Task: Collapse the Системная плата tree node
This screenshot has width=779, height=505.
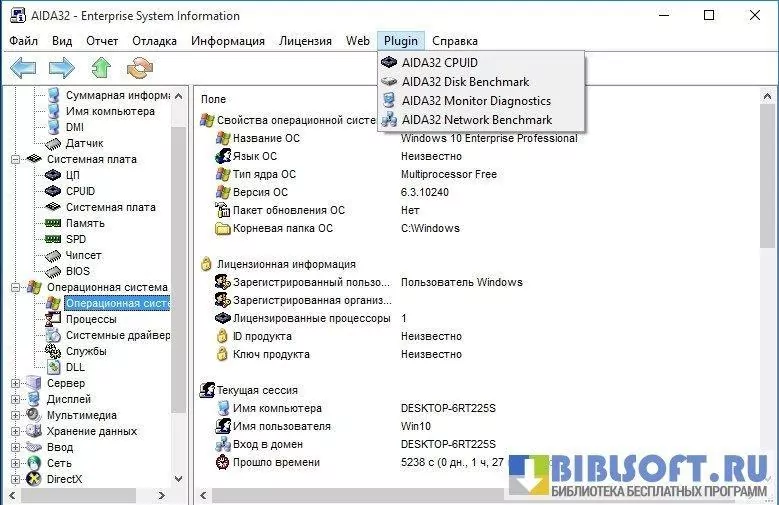Action: [16, 159]
